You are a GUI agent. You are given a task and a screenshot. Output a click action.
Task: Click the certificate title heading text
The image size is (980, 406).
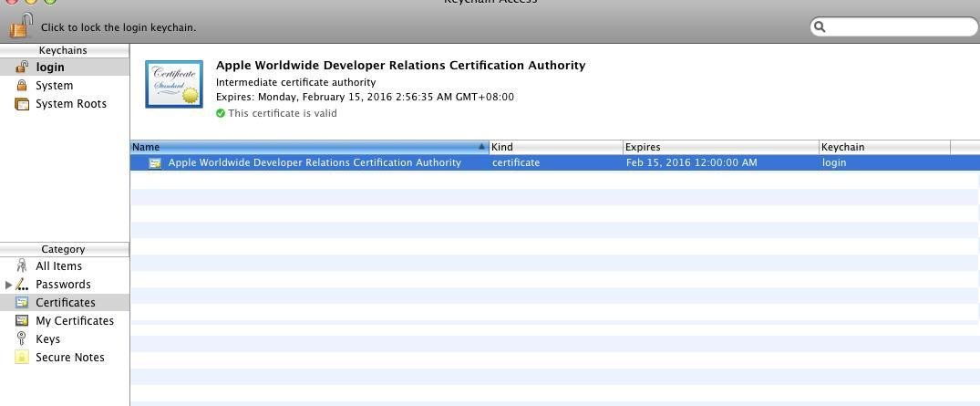(x=400, y=65)
